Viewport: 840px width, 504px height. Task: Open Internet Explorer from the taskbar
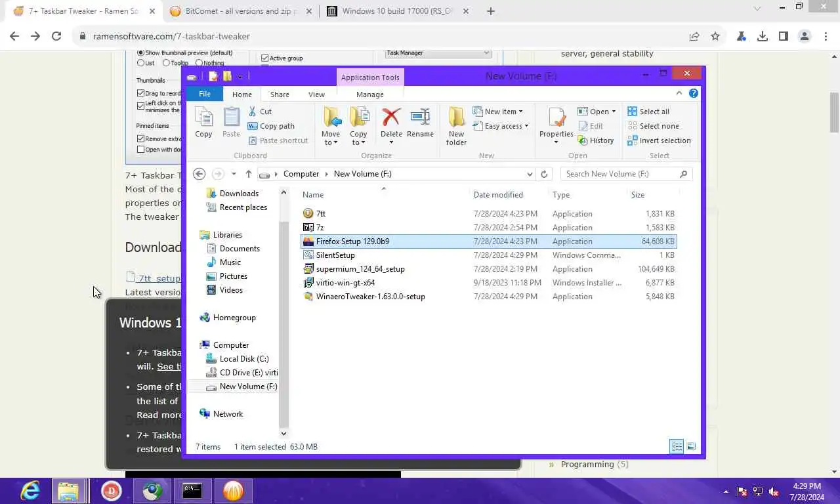[x=30, y=491]
